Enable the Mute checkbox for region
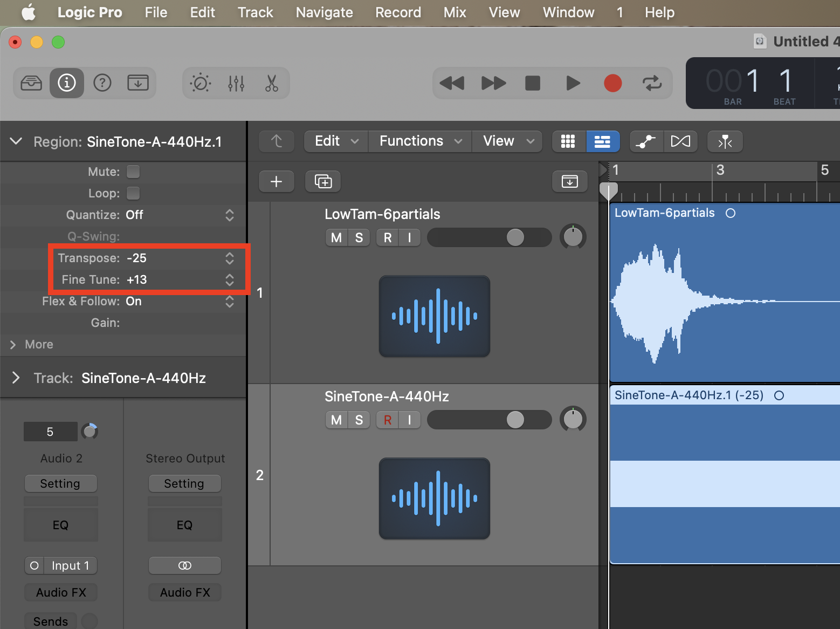 tap(133, 172)
